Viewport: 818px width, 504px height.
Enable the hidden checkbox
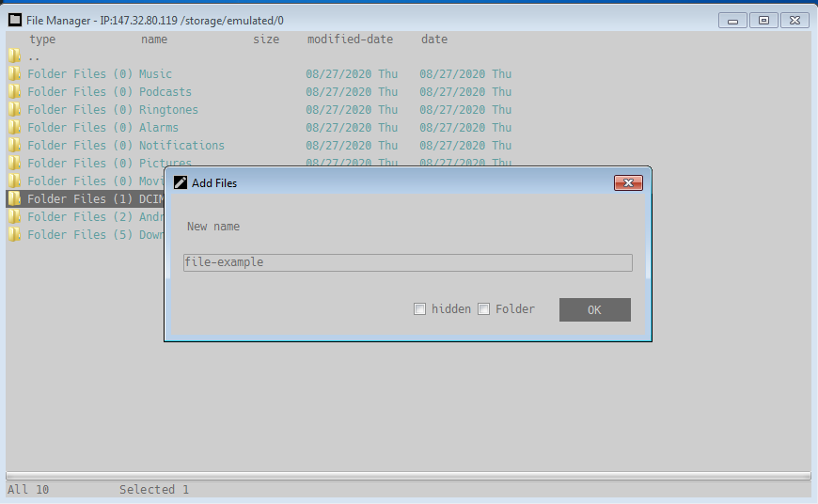pyautogui.click(x=419, y=308)
